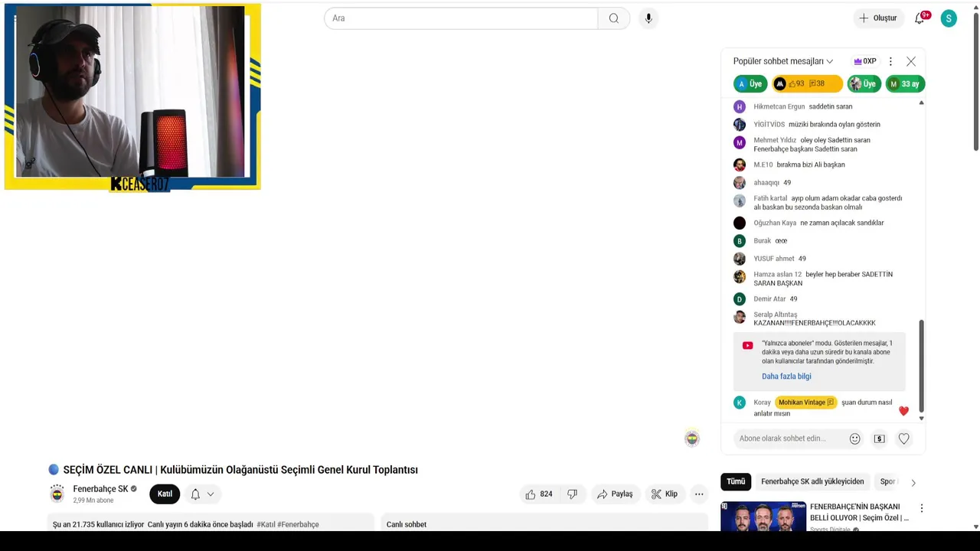The width and height of the screenshot is (980, 551).
Task: Open chat three-dot options menu
Action: point(890,61)
